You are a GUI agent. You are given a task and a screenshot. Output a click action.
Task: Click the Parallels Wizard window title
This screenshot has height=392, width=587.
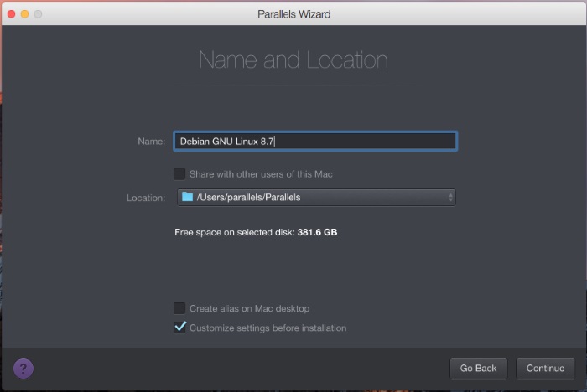293,14
